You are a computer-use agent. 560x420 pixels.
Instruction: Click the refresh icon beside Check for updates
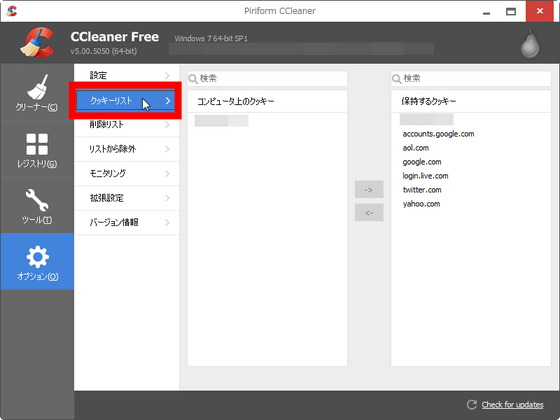coord(472,404)
